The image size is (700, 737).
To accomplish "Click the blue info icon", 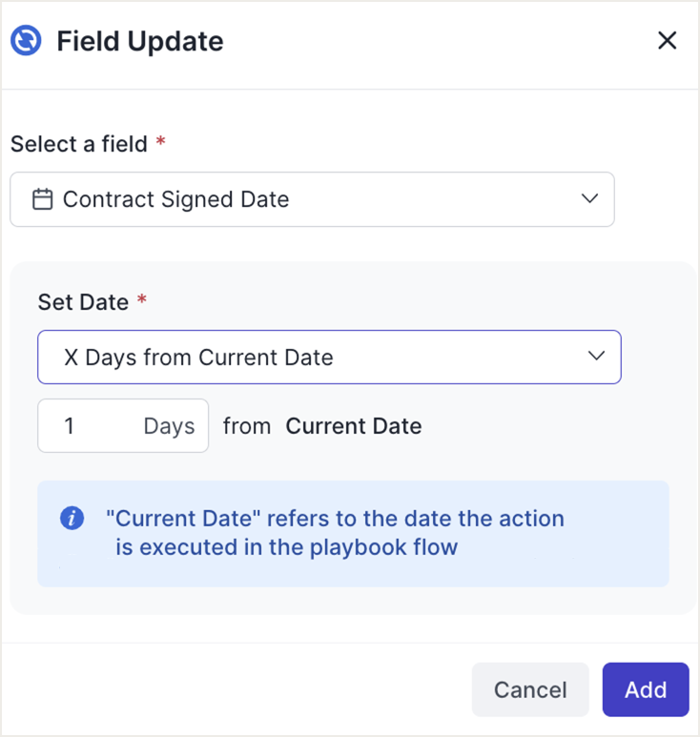I will click(x=72, y=519).
